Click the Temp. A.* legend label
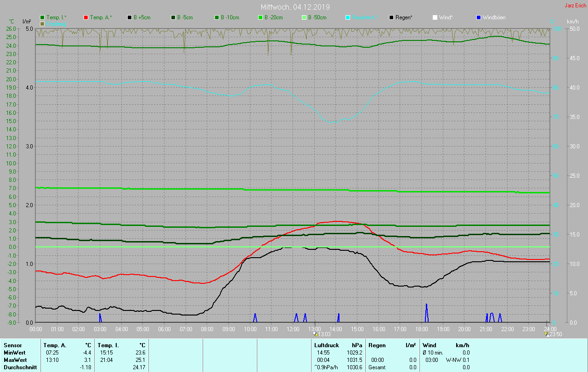Image resolution: width=588 pixels, height=372 pixels. (101, 17)
